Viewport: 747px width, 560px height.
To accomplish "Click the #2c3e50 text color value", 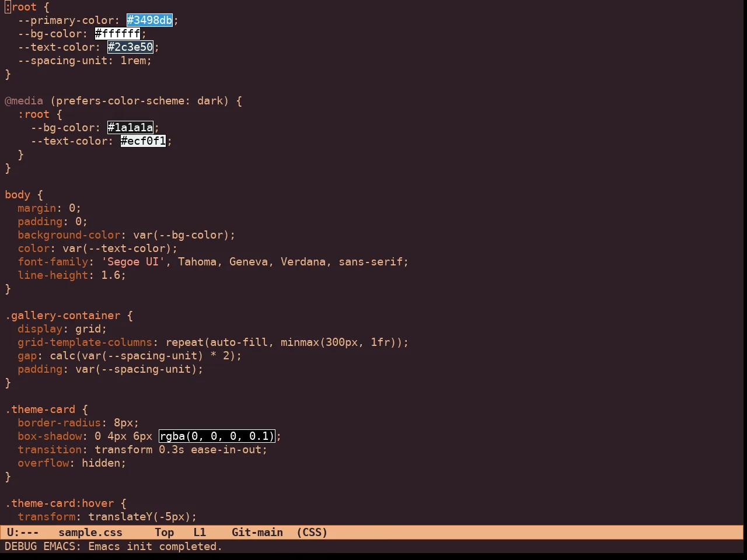I will point(130,47).
